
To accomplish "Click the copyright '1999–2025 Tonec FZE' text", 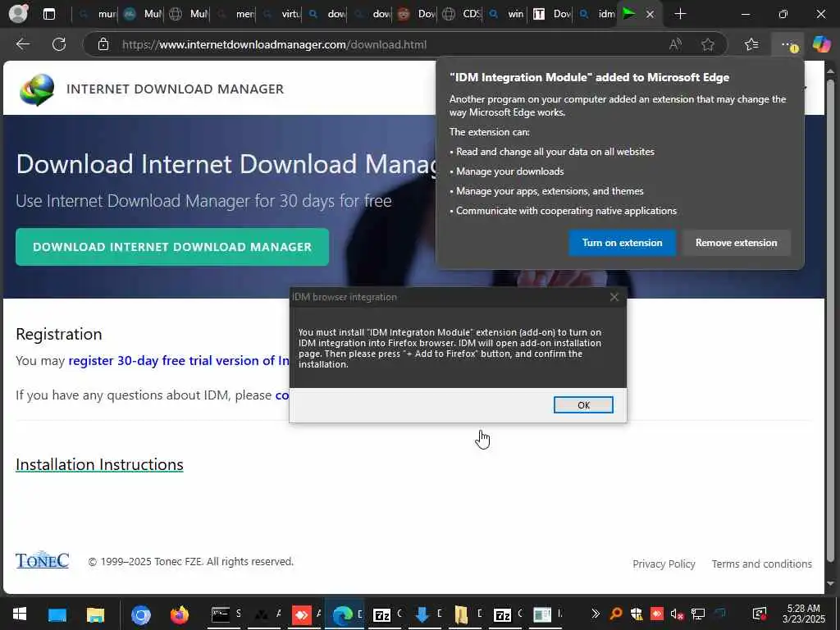I will pyautogui.click(x=190, y=561).
